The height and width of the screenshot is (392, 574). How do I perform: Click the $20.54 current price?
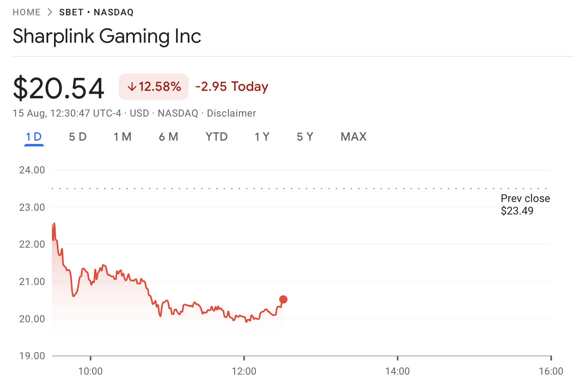(59, 87)
